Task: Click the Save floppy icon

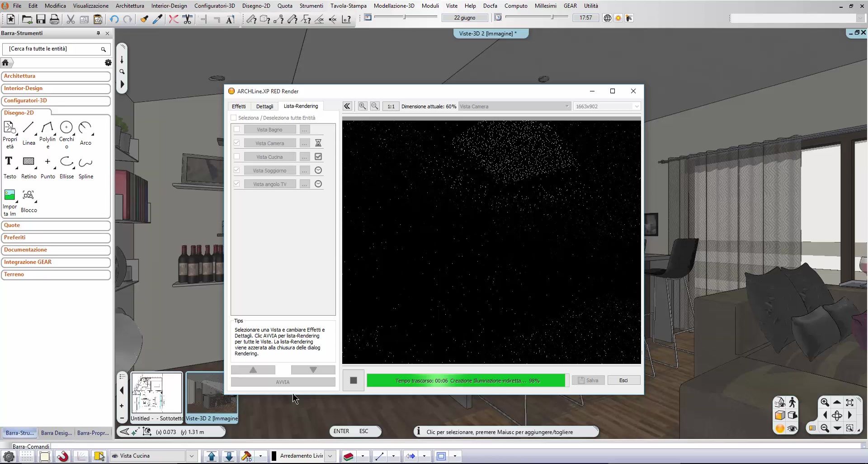Action: [41, 19]
